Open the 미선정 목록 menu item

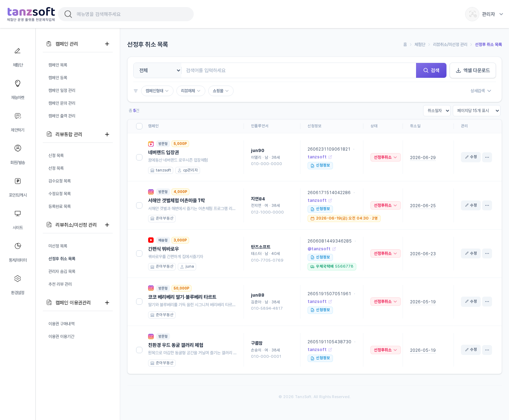[58, 246]
